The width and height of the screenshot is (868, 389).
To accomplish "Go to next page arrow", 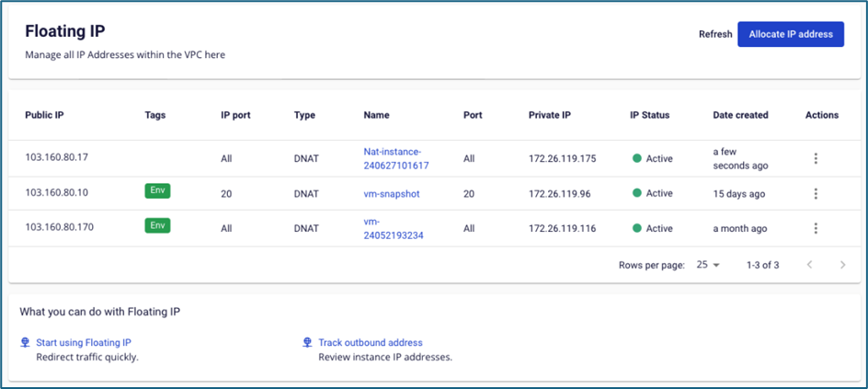I will coord(842,265).
